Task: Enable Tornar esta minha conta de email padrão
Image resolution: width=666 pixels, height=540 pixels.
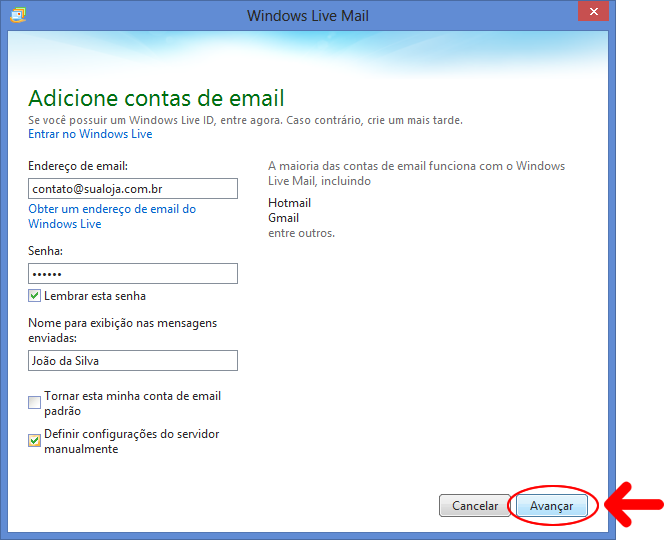Action: 34,402
